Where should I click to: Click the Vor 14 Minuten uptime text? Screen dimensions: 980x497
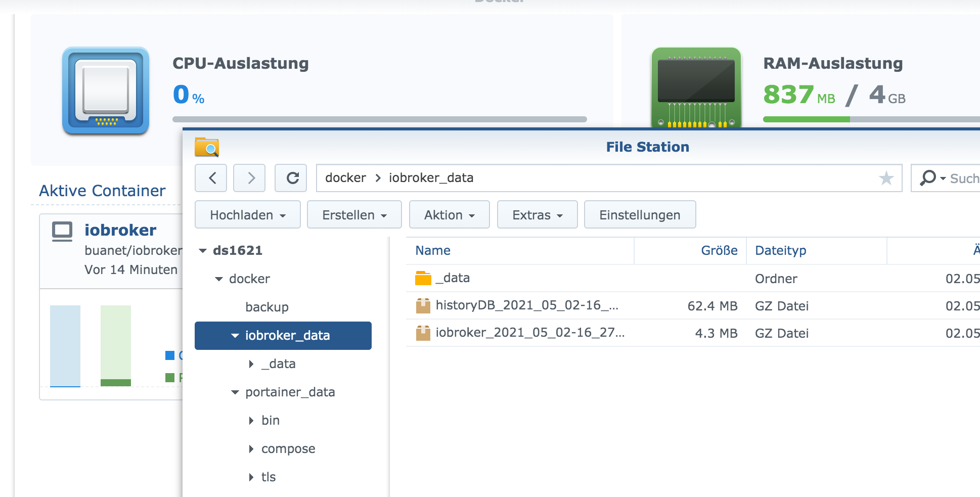click(x=131, y=270)
